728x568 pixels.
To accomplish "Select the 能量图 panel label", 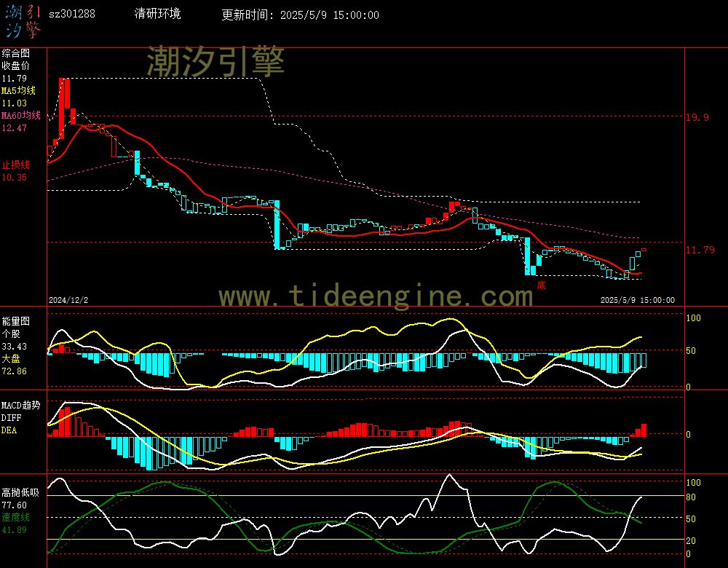I will point(16,321).
